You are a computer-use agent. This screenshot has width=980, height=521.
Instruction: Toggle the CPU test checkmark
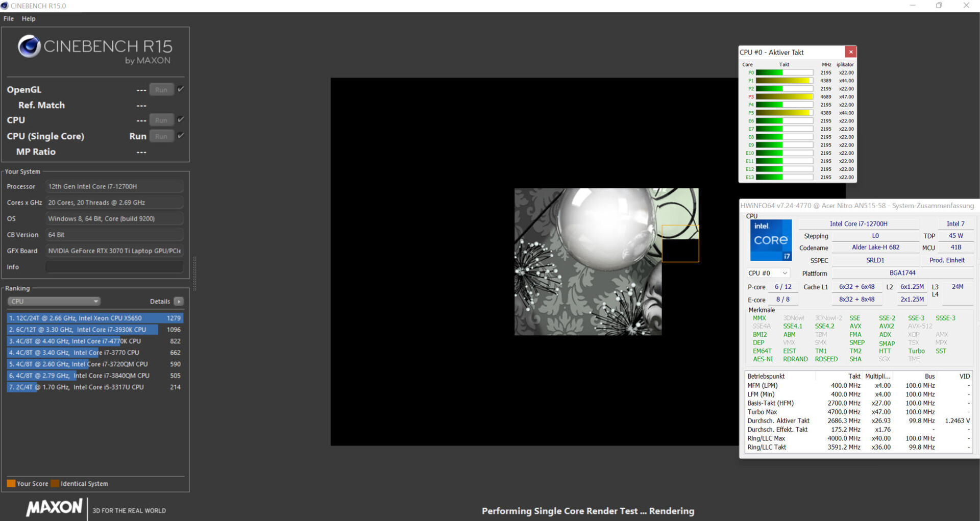(x=181, y=120)
